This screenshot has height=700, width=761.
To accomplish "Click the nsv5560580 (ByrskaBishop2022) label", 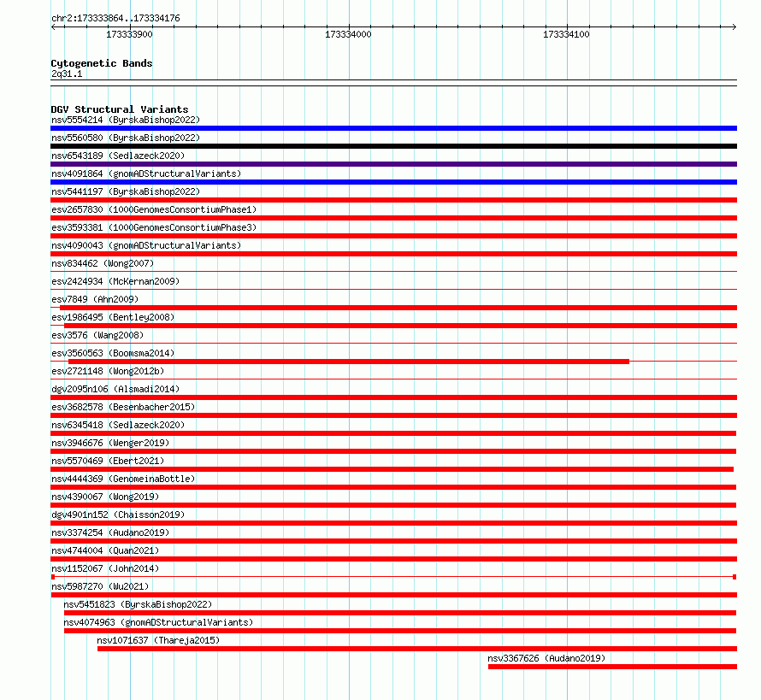I will click(126, 138).
